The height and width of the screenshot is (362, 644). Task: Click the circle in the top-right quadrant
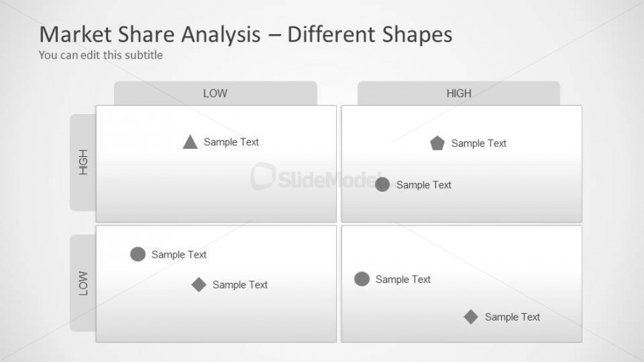(382, 184)
